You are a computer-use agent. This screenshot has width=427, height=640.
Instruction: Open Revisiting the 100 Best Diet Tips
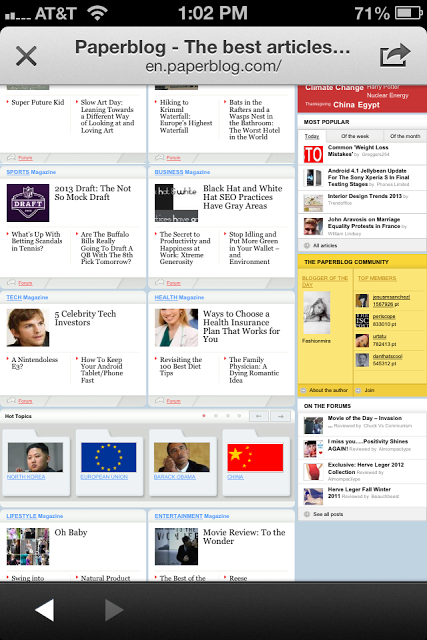tap(181, 367)
